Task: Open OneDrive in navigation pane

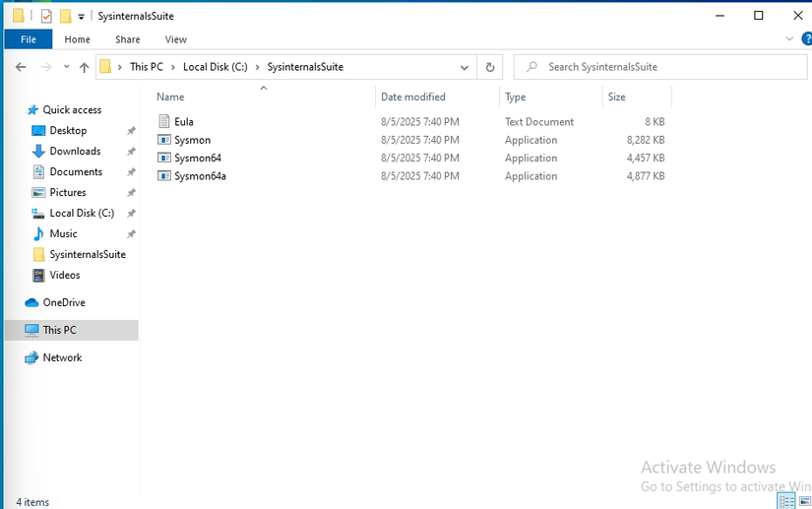Action: click(64, 302)
